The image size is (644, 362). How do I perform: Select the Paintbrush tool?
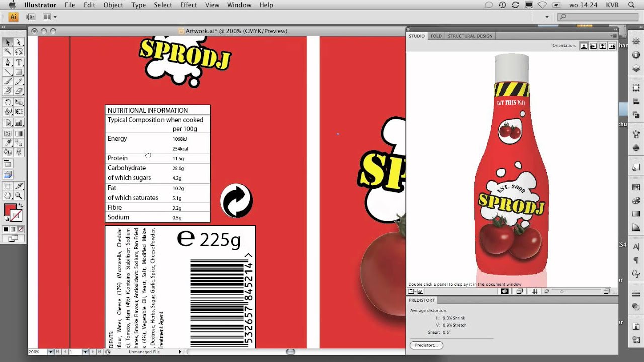point(8,81)
